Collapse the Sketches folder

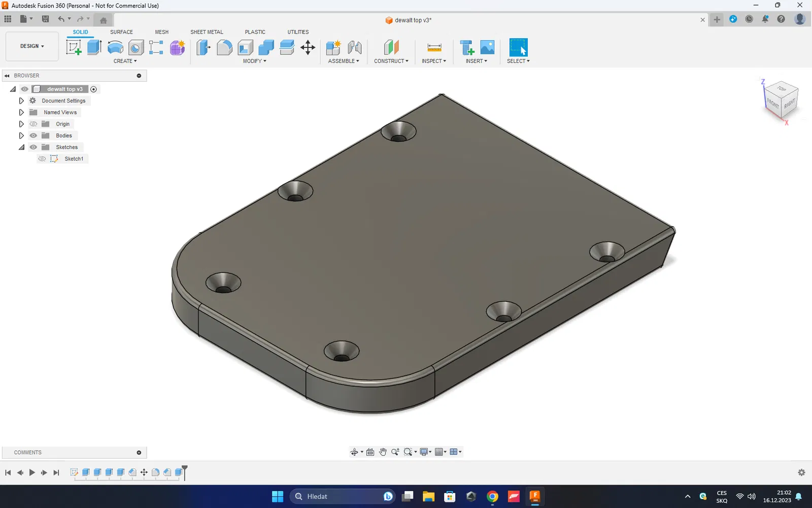21,147
